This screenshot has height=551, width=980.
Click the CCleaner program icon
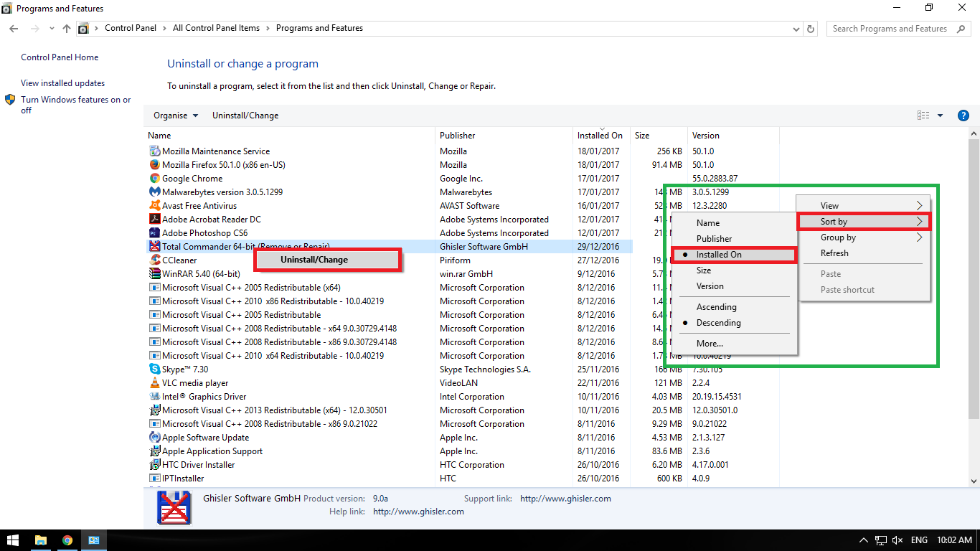pos(154,260)
